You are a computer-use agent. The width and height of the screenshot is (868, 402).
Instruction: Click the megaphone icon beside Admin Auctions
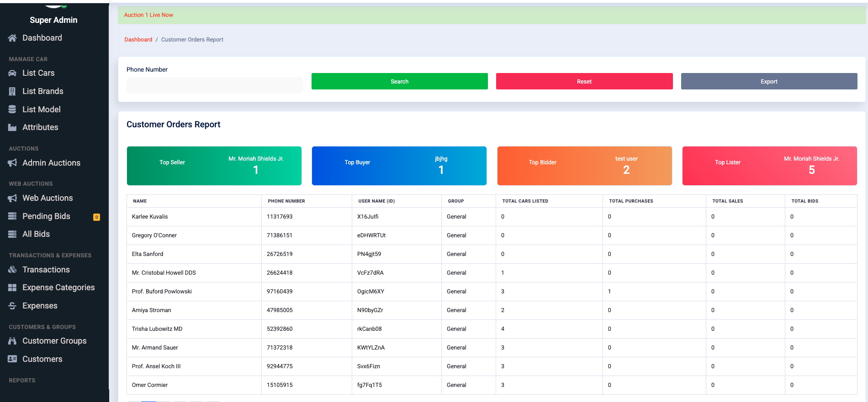pos(12,163)
